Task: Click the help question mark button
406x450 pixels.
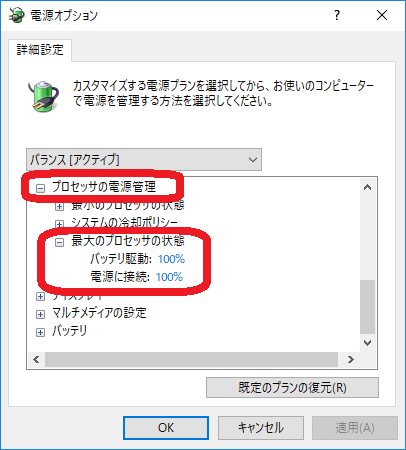Action: 337,15
